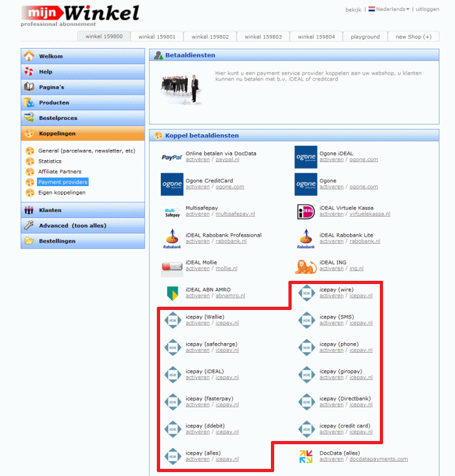The image size is (455, 476).
Task: Open the virtuelekassa.nl link
Action: pyautogui.click(x=369, y=214)
